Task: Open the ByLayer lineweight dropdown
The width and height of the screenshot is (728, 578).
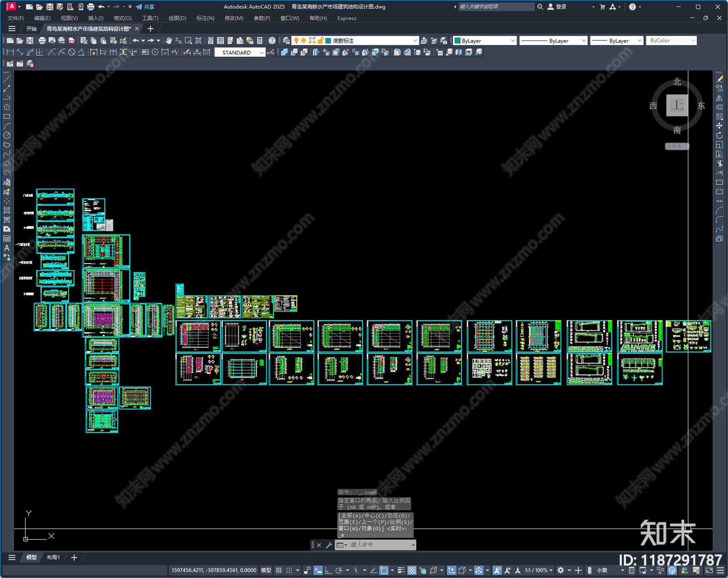Action: (x=617, y=41)
